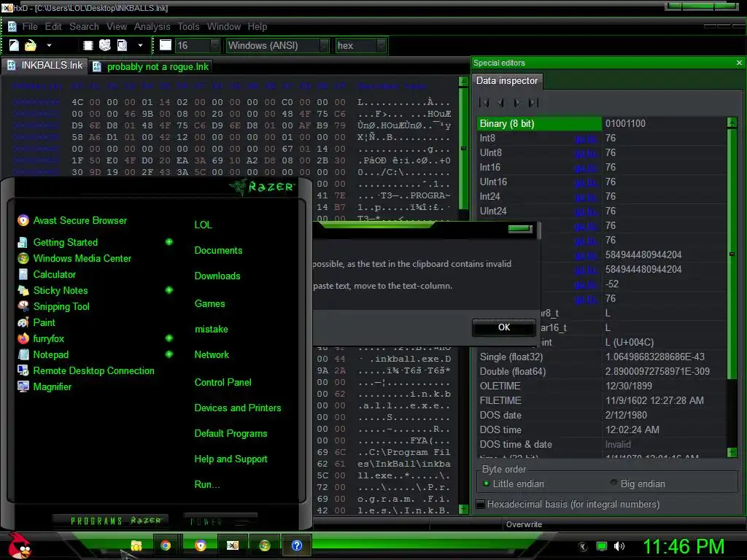Switch to HxD taskbar button
Viewport: 747px width, 560px height.
pos(233,545)
